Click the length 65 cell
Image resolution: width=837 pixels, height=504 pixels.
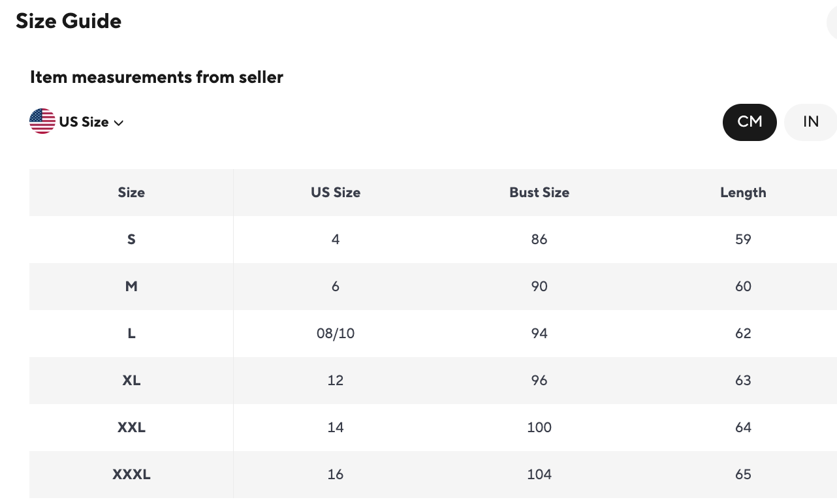743,475
